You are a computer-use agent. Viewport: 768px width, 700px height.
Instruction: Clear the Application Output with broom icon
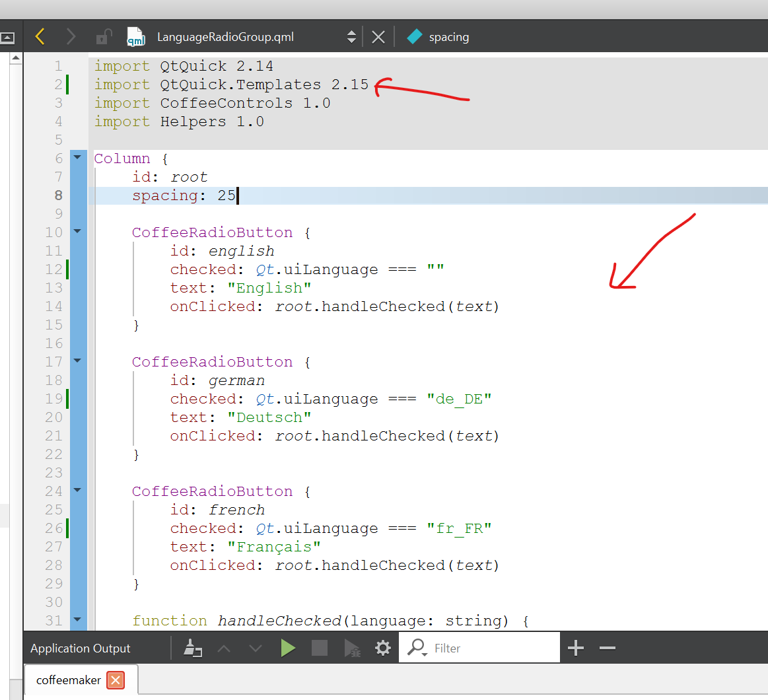(192, 648)
